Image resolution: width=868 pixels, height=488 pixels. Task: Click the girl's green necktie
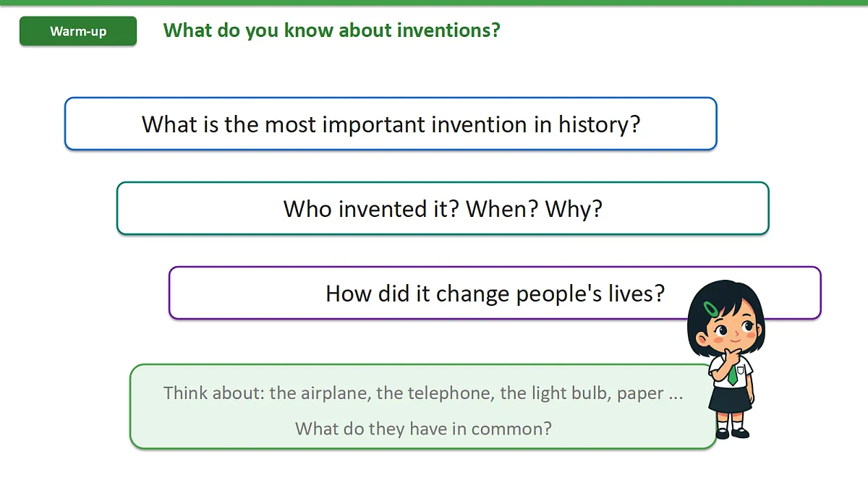point(733,374)
